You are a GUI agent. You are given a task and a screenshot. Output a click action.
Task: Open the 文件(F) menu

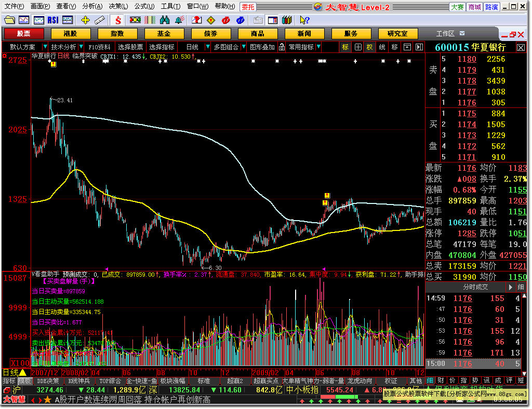point(14,6)
